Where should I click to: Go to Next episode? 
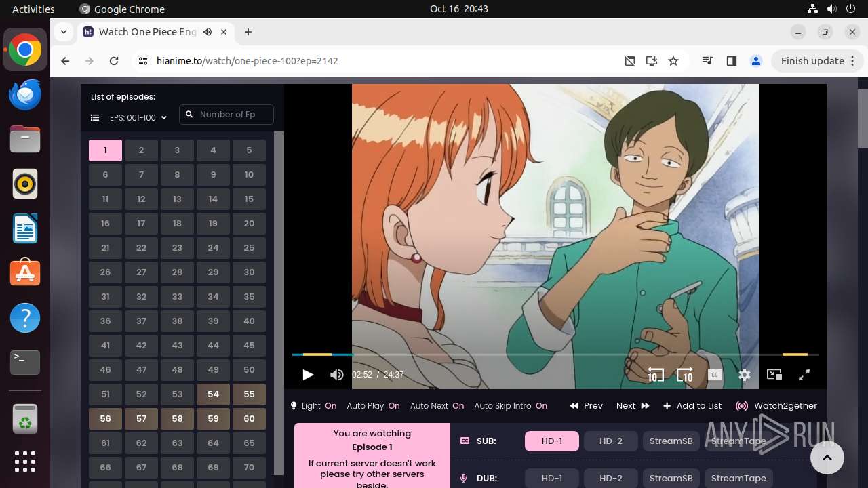pos(633,406)
